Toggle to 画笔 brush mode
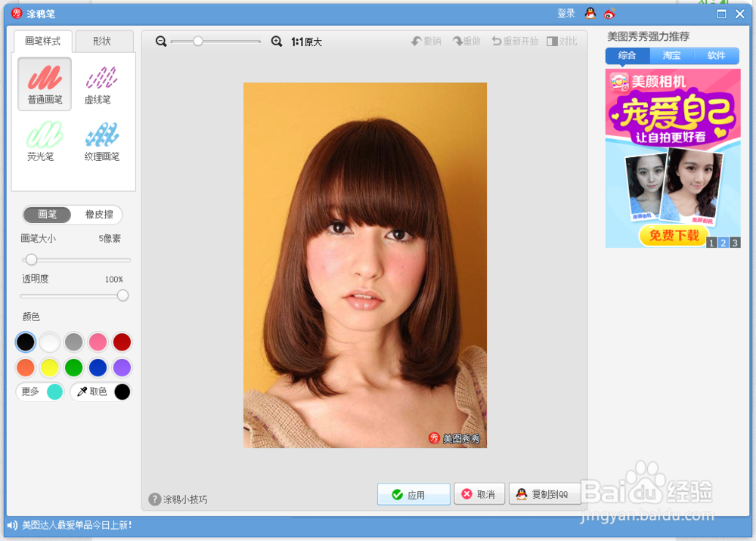 tap(47, 215)
